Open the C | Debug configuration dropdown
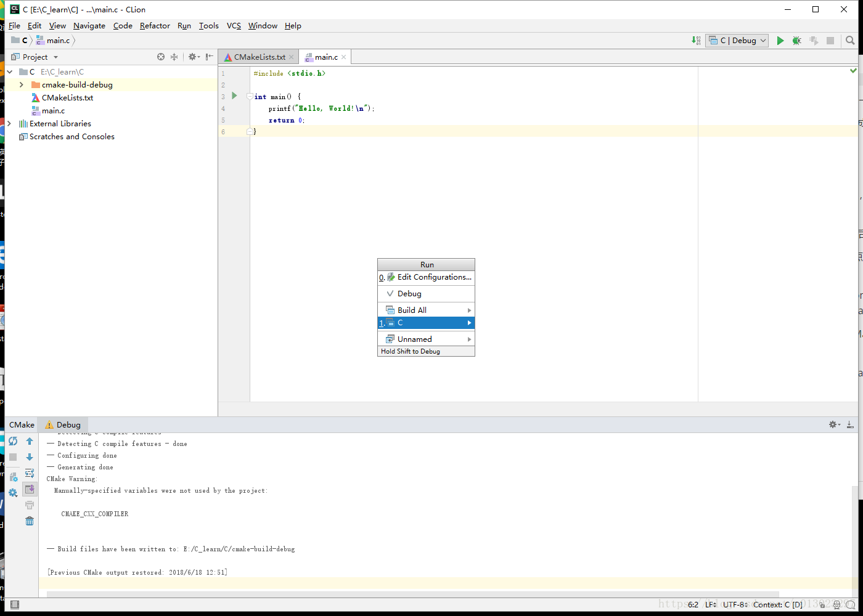Screen dimensions: 863x616 [x=737, y=41]
